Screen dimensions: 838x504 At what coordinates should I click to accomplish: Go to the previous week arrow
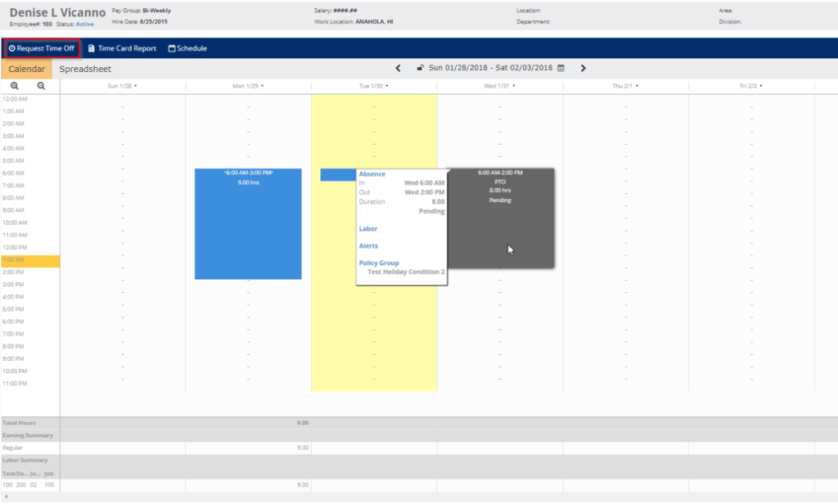399,68
